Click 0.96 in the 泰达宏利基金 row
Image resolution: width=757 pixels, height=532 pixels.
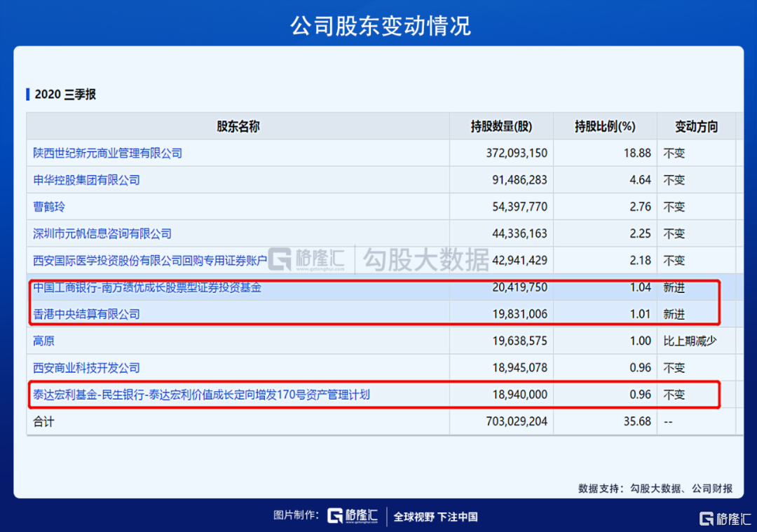[640, 395]
